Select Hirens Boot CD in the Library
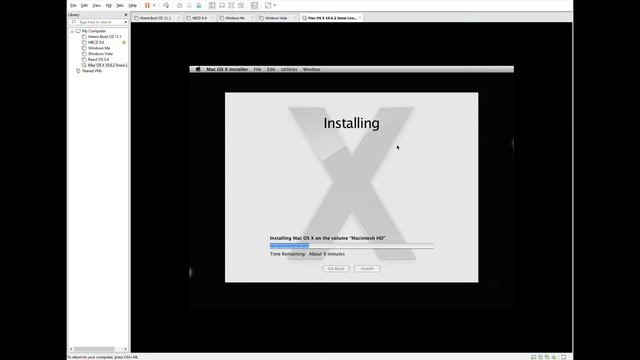Viewport: 640px width, 360px height. (104, 37)
